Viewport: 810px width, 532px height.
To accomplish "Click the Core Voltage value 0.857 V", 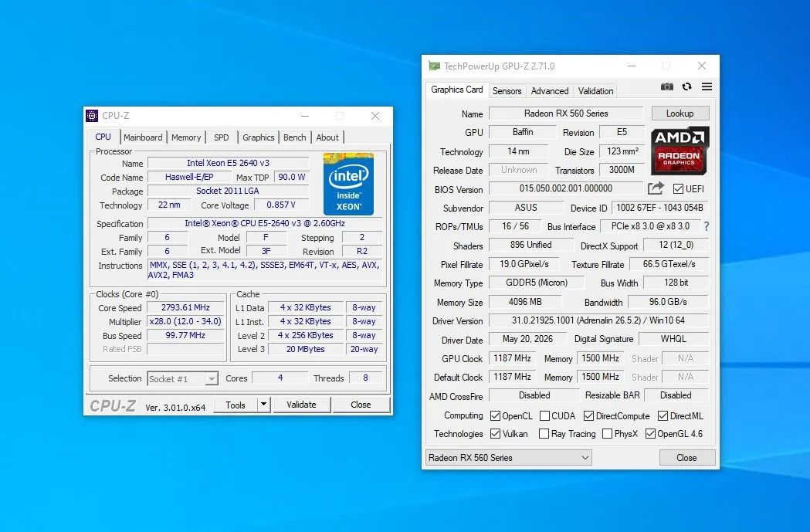I will tap(281, 205).
